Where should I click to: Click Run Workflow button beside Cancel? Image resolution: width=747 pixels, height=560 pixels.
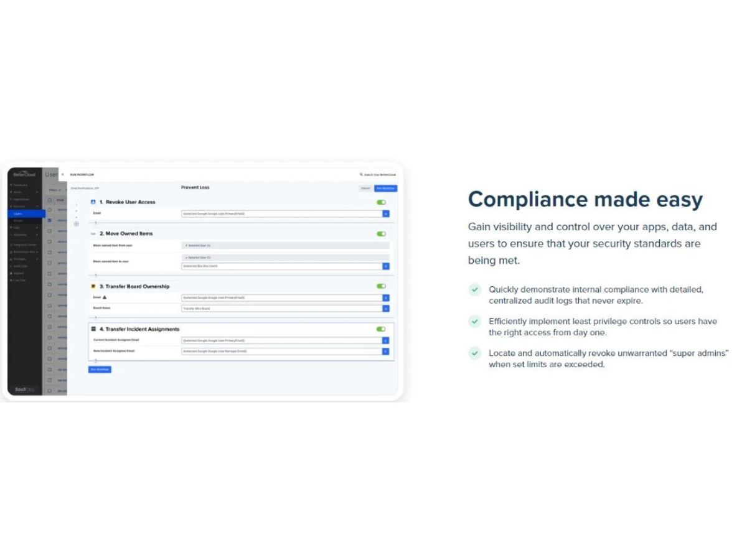386,188
